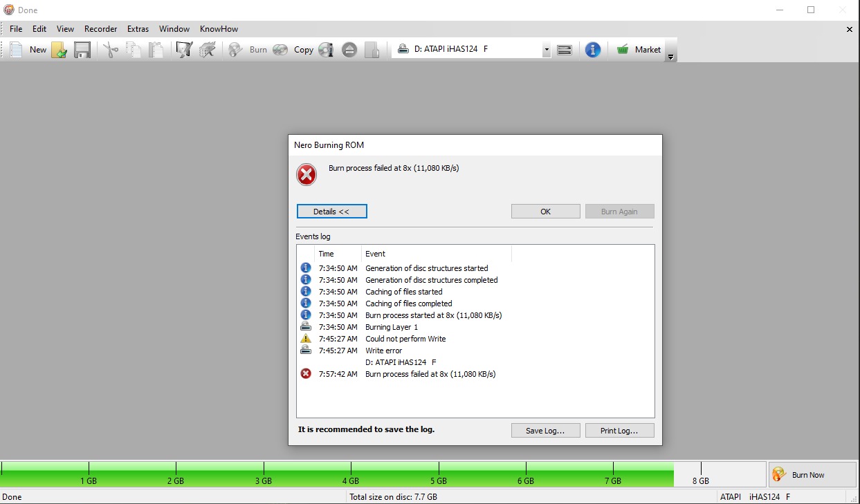Select log line 'D: ATAPI iHAS124 F'
The height and width of the screenshot is (504, 860).
401,362
